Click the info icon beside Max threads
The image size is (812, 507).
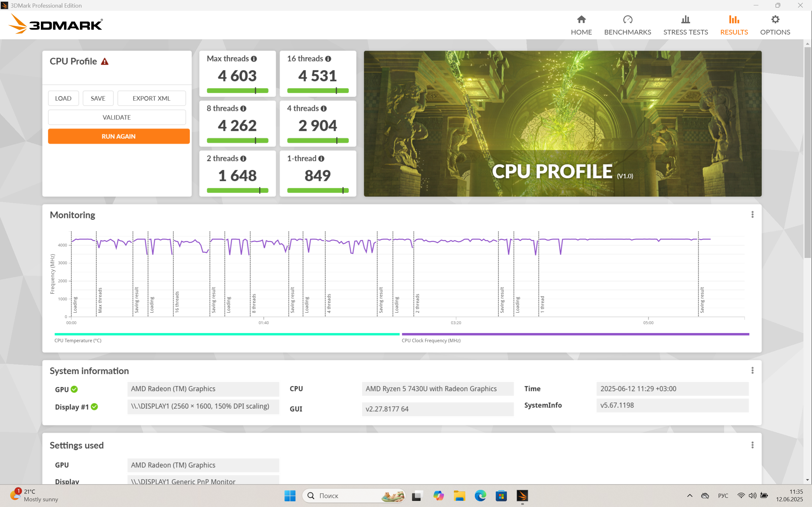(x=254, y=59)
